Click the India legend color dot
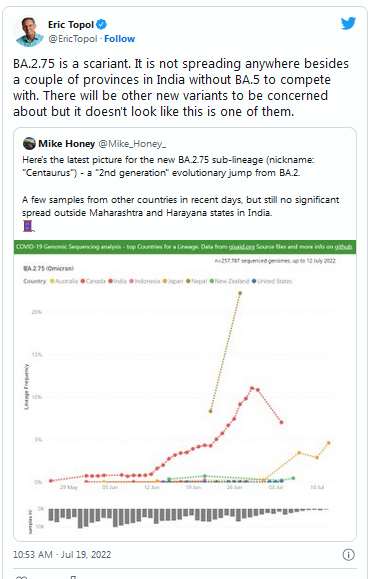The width and height of the screenshot is (373, 579). point(110,281)
